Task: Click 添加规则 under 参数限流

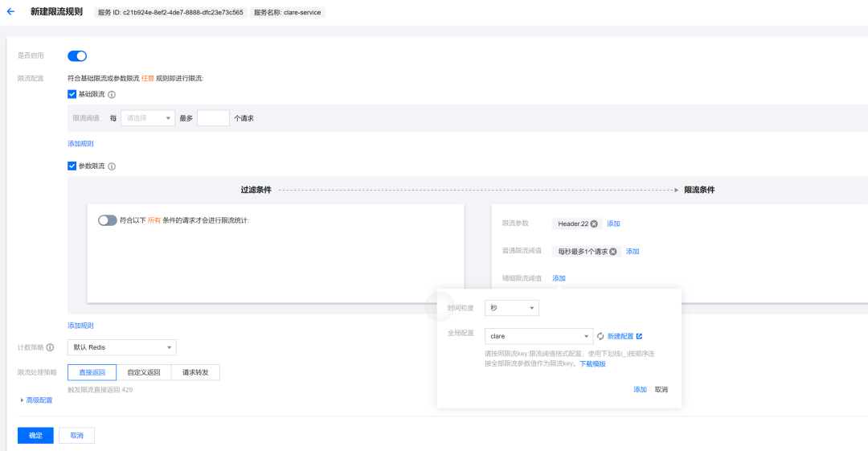Action: 81,326
